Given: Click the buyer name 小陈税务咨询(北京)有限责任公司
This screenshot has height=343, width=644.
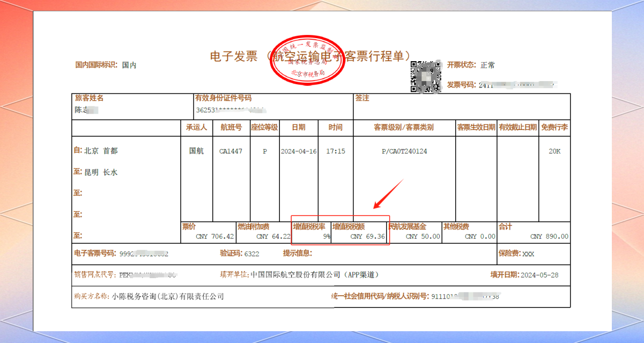Looking at the screenshot, I should pos(167,296).
